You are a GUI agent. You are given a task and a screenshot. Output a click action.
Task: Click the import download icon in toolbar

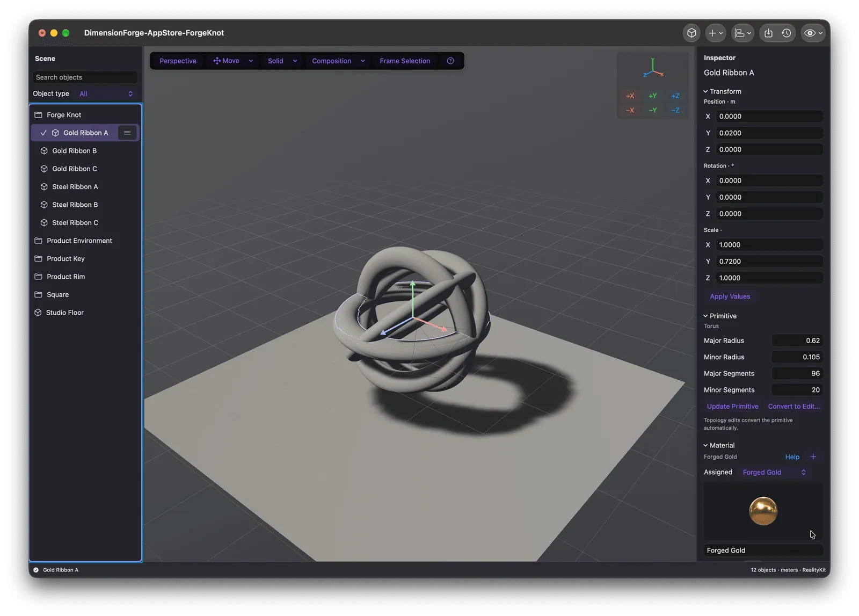[768, 33]
